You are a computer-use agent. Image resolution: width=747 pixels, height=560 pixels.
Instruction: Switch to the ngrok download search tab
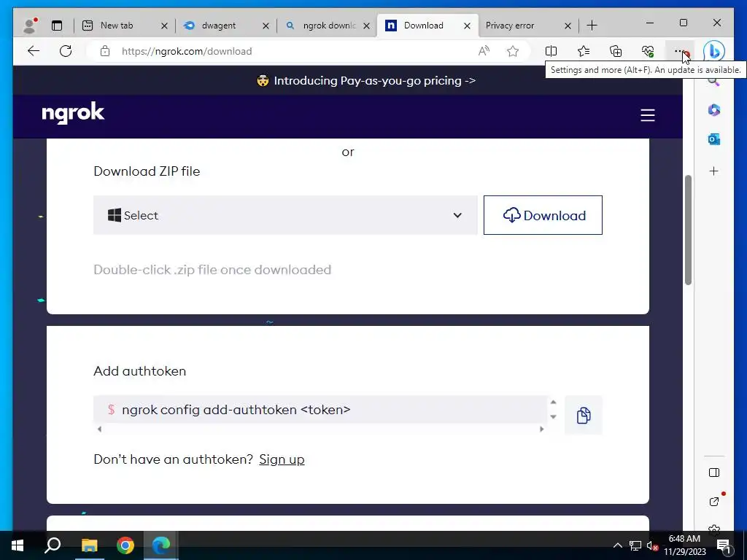click(329, 26)
